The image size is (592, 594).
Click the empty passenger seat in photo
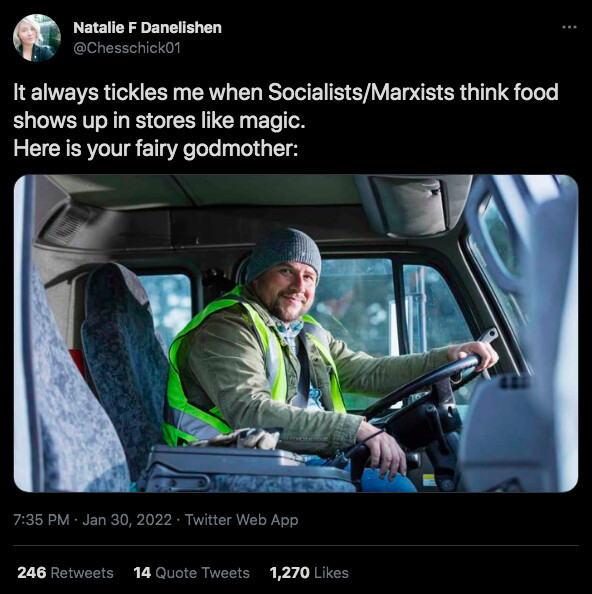[123, 364]
